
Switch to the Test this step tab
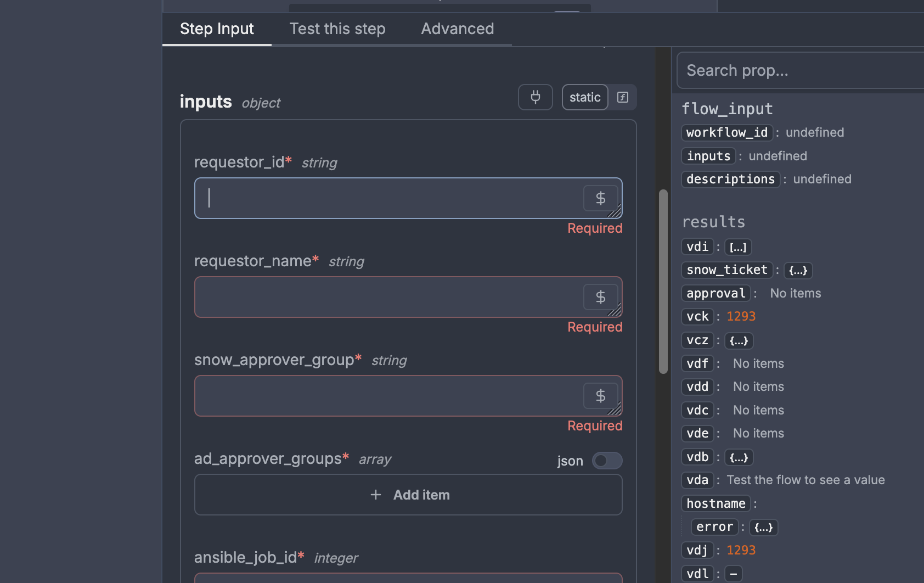click(337, 29)
